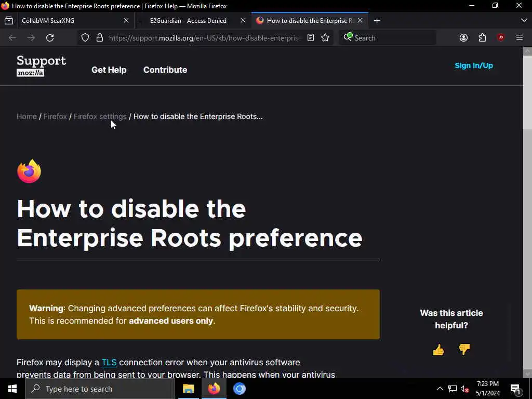Click the Sign In/Up link
This screenshot has width=532, height=399.
pos(474,65)
